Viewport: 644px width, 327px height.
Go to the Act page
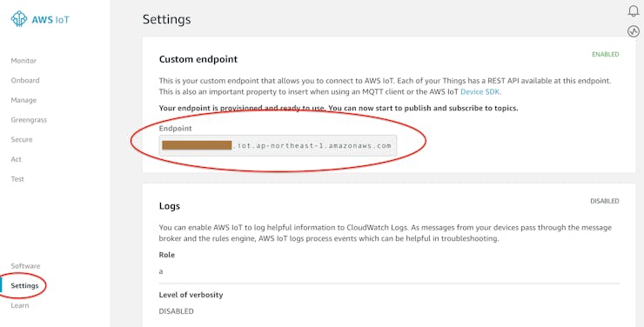(16, 159)
